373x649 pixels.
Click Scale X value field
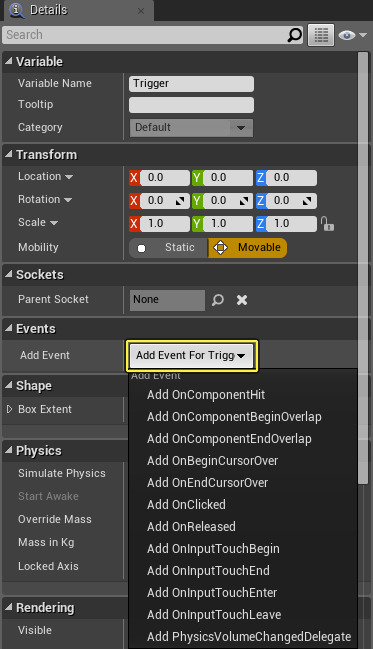[164, 224]
